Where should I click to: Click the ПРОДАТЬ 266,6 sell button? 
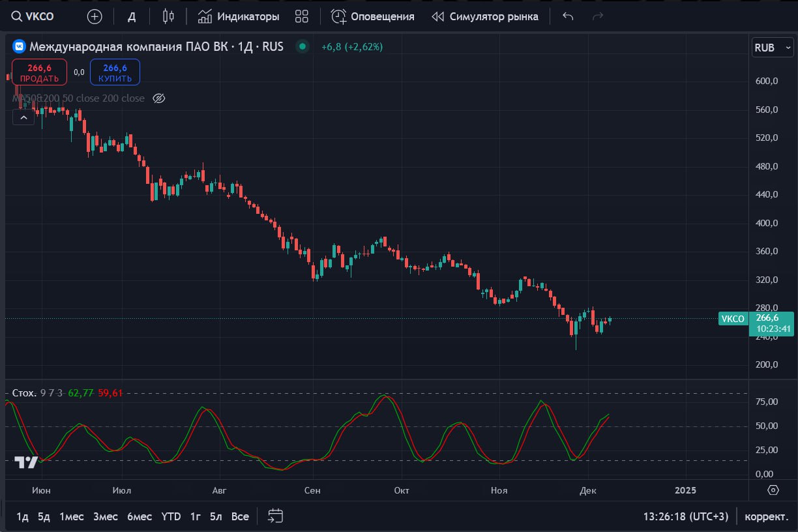click(39, 72)
